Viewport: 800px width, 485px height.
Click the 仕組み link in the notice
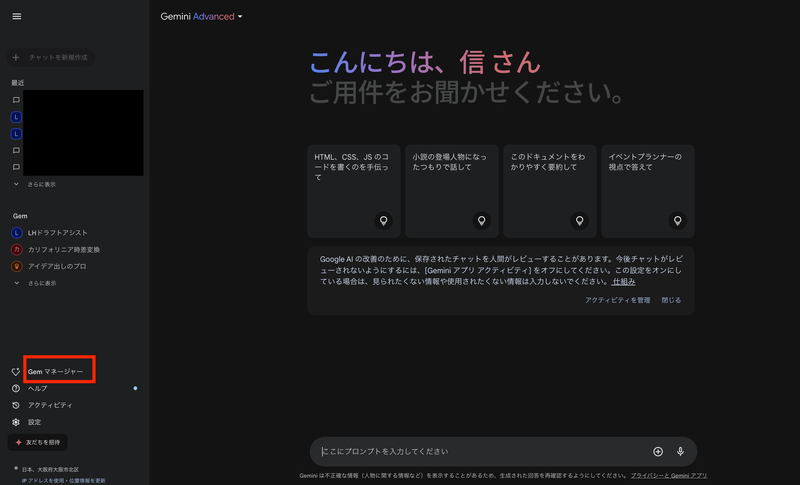click(x=623, y=282)
